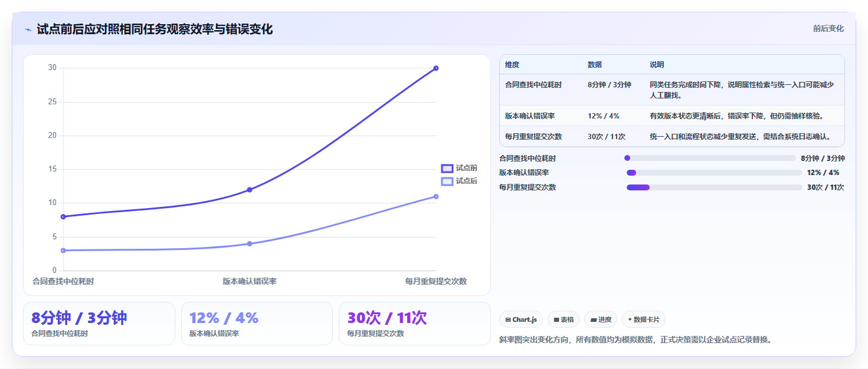Click the 表格 tag chip
This screenshot has height=369, width=868.
pos(564,319)
